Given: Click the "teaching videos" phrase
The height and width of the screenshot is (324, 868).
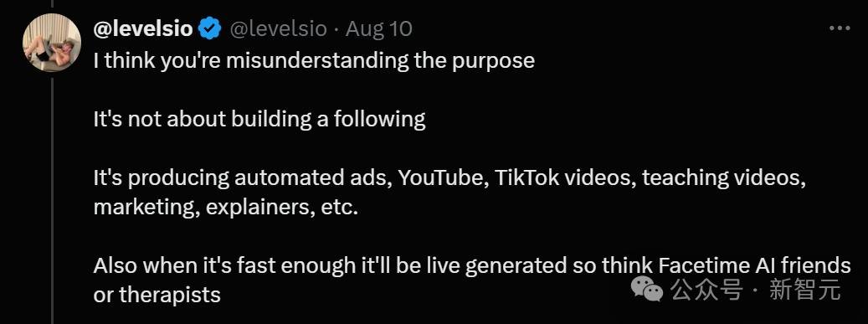Looking at the screenshot, I should pos(722,177).
